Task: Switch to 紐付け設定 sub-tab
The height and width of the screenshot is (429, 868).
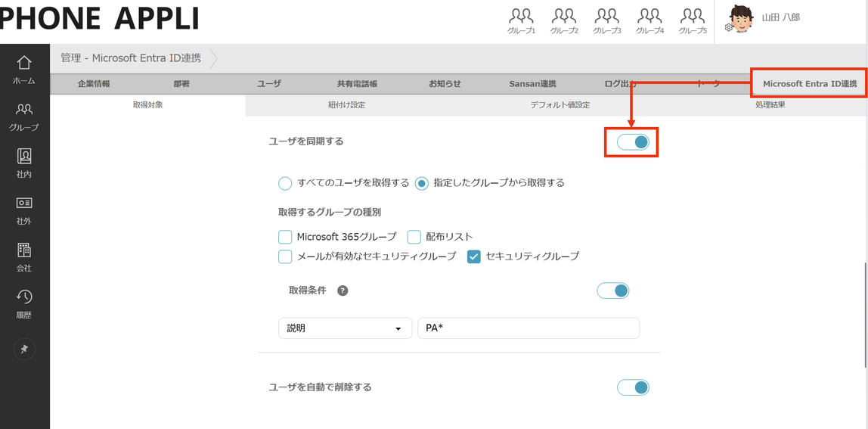Action: click(346, 104)
